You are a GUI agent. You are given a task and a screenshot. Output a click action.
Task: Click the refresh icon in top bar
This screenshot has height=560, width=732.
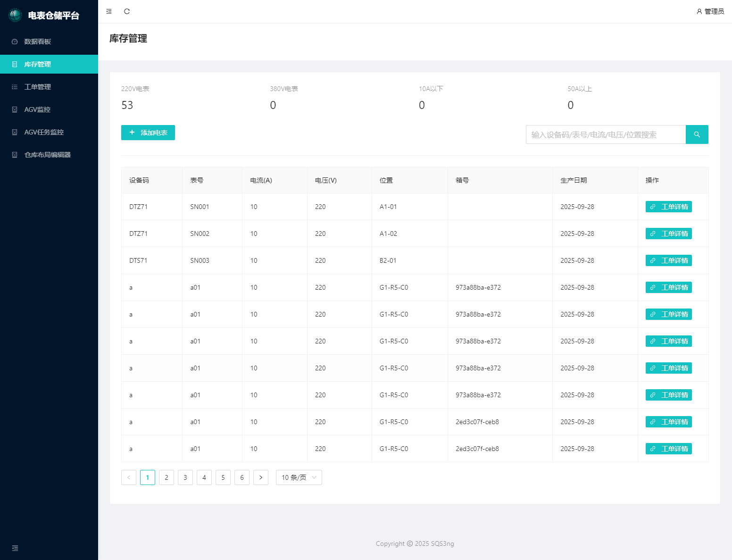tap(127, 11)
